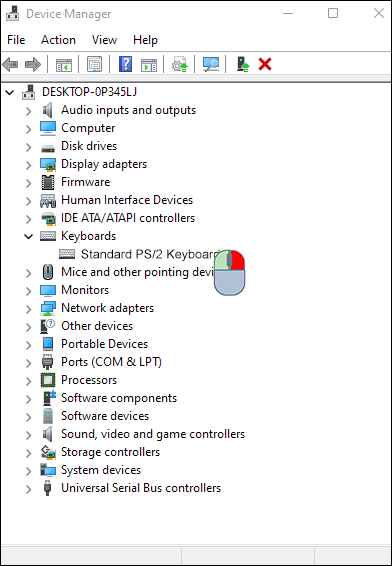
Task: Select Network adapters tree item
Action: tap(108, 308)
